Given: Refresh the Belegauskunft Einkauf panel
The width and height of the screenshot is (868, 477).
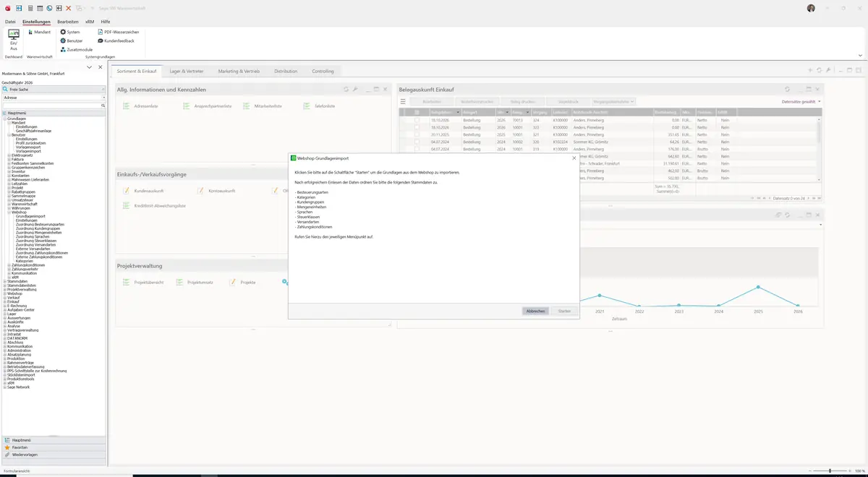Looking at the screenshot, I should click(x=788, y=90).
